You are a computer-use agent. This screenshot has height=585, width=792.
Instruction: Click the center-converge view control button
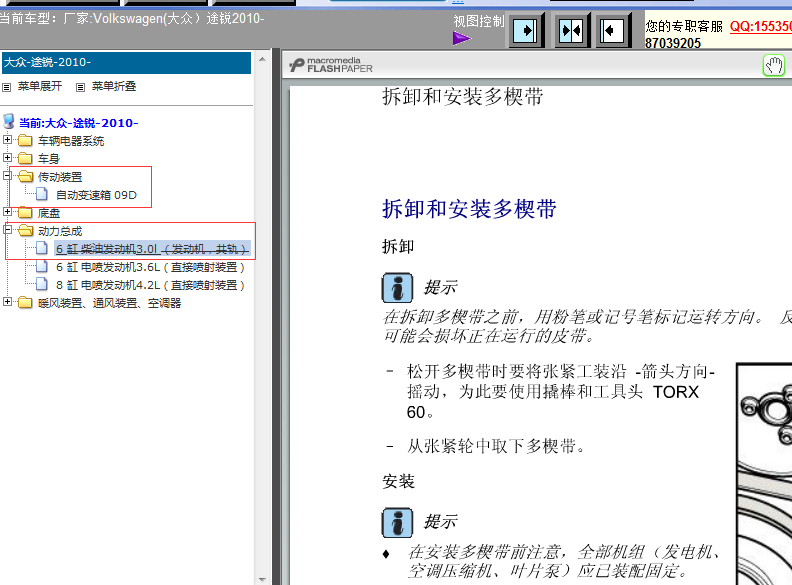[572, 31]
